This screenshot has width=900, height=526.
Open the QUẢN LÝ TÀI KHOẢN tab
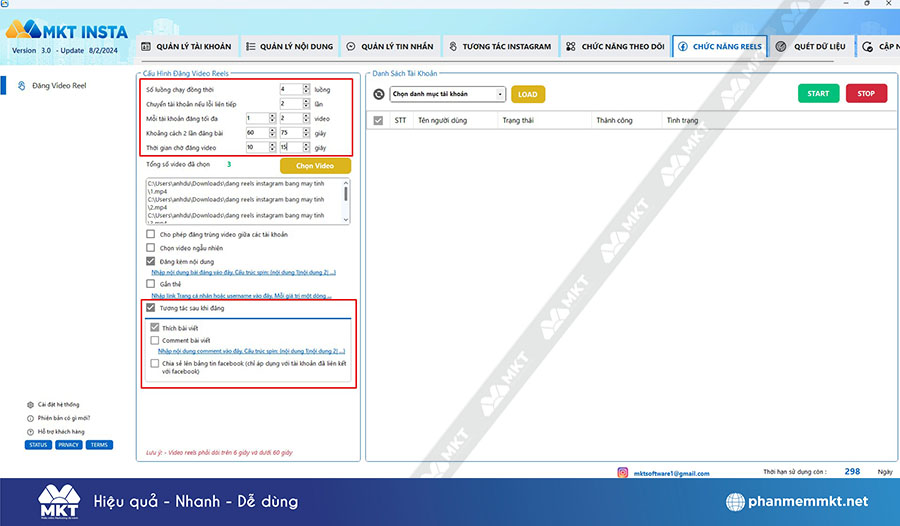point(186,47)
